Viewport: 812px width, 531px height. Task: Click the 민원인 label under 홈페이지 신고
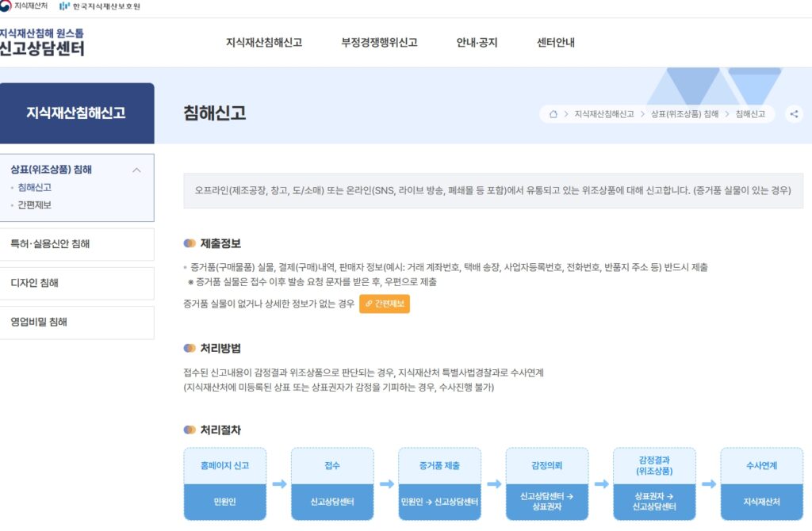click(x=224, y=502)
